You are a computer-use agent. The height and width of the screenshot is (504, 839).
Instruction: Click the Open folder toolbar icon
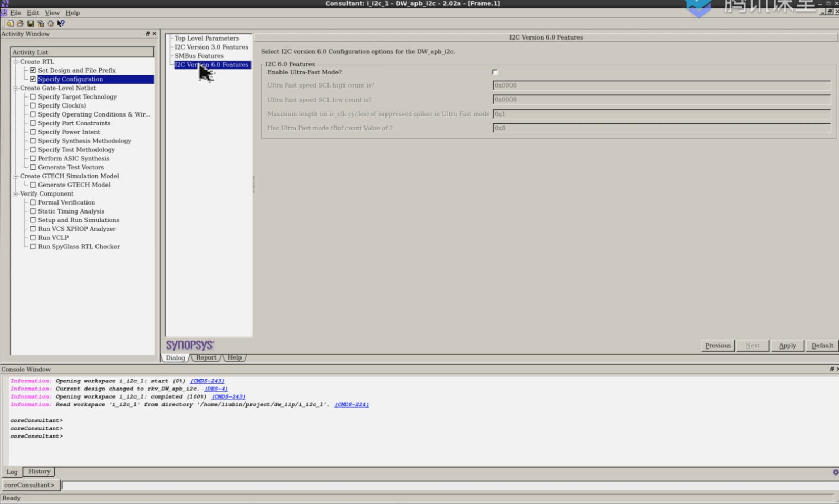tap(20, 23)
